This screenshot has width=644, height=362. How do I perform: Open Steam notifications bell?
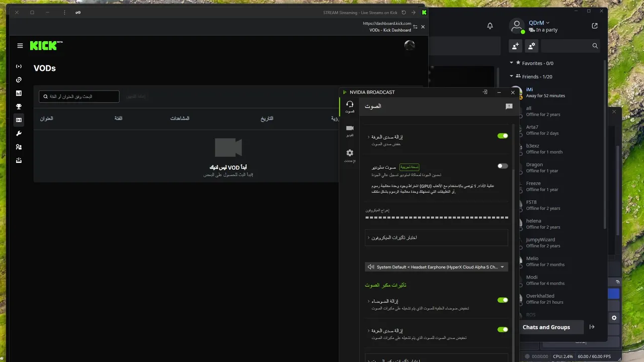[490, 26]
